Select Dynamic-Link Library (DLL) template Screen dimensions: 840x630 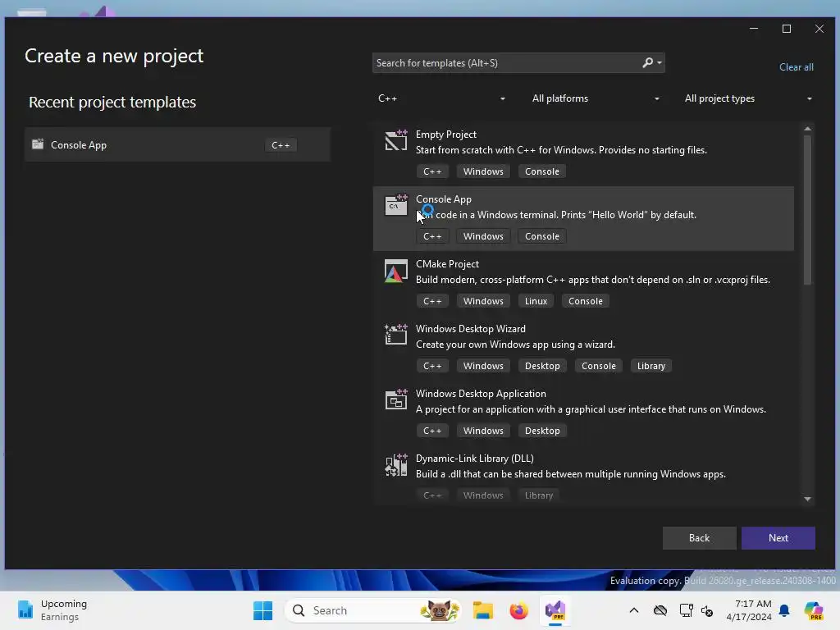[583, 476]
